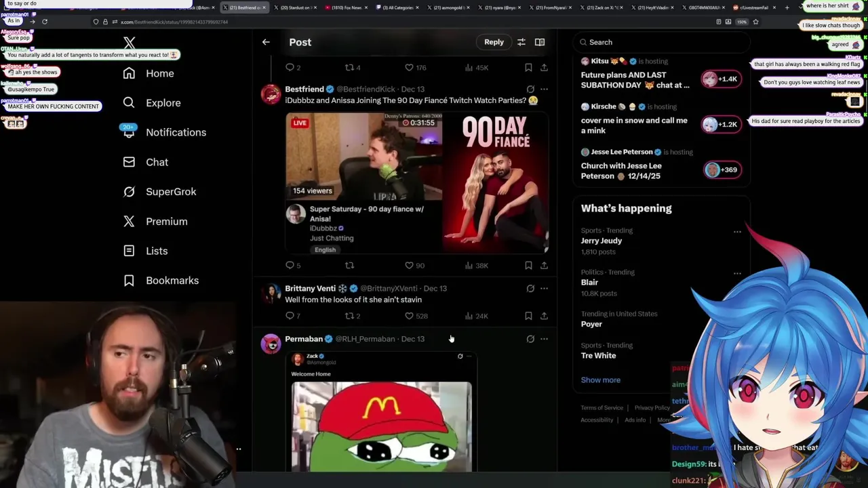
Task: Open more options for Jerry Jeudy trend
Action: [737, 232]
